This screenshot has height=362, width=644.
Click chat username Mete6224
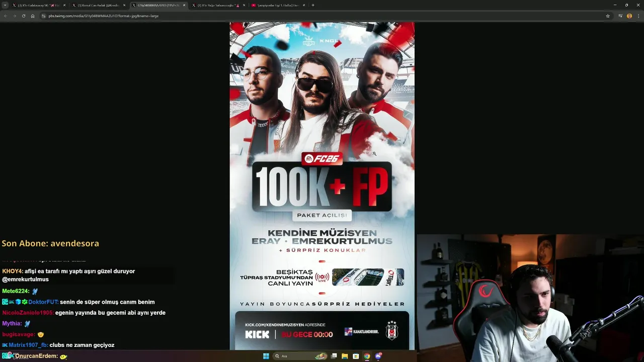pos(16,291)
